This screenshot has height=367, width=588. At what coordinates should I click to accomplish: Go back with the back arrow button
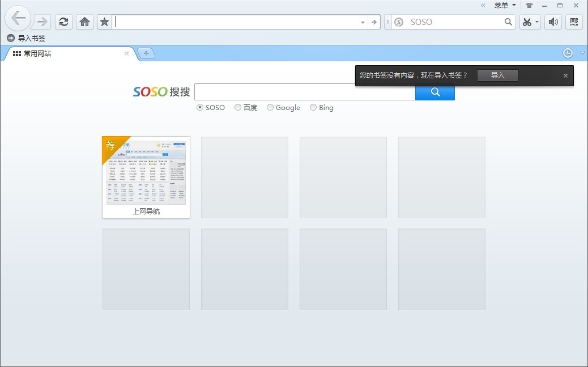click(18, 18)
